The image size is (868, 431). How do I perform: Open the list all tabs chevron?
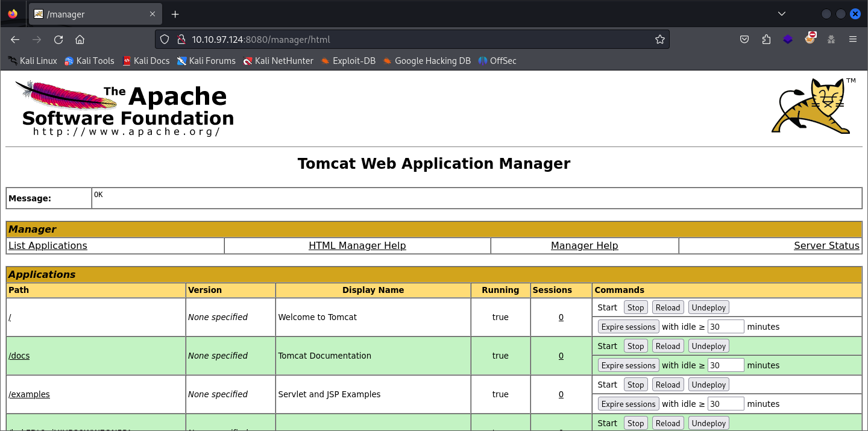782,14
